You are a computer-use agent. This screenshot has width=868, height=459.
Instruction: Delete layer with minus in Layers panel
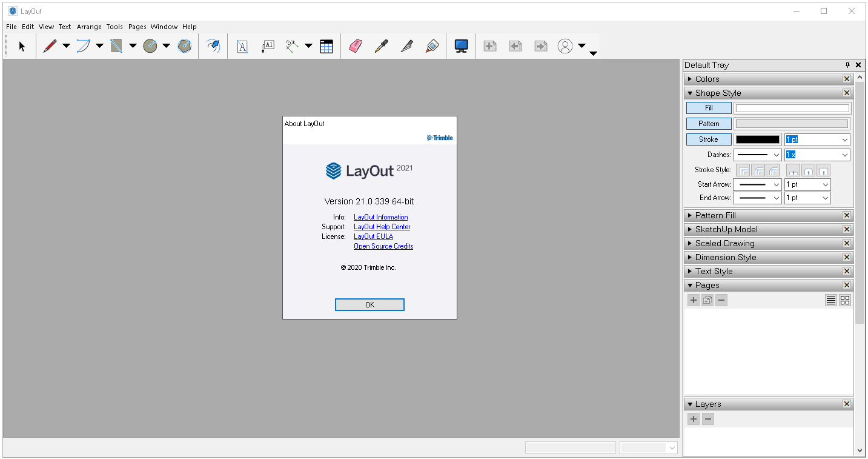(x=707, y=419)
